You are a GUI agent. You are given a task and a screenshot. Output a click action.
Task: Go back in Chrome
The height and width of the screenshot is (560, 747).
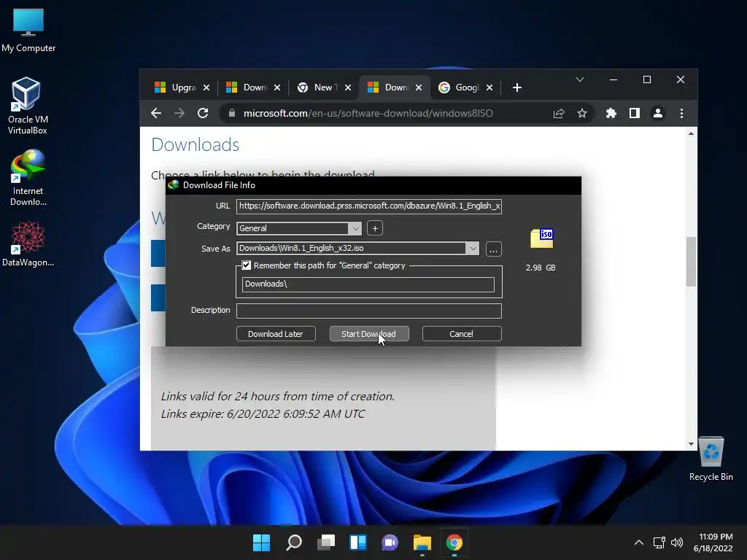[x=156, y=113]
